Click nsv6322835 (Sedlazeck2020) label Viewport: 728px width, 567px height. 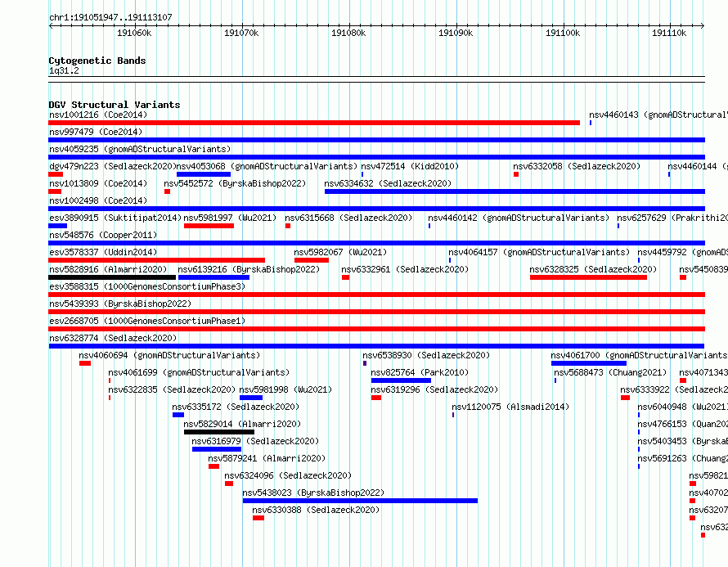(x=172, y=389)
